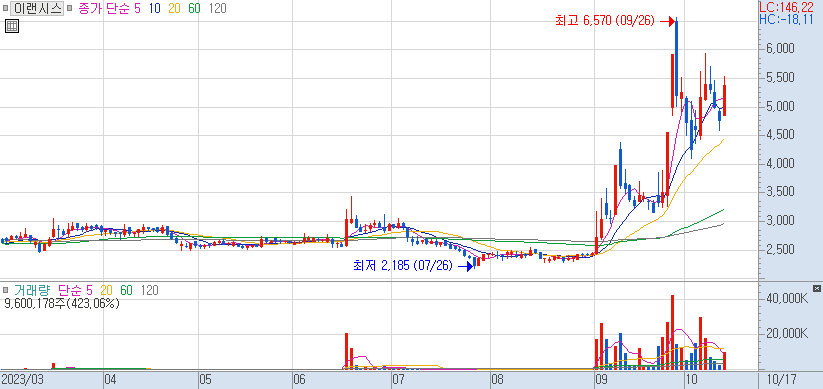Click the HC:-18.11 value
This screenshot has height=389, width=823.
point(786,19)
